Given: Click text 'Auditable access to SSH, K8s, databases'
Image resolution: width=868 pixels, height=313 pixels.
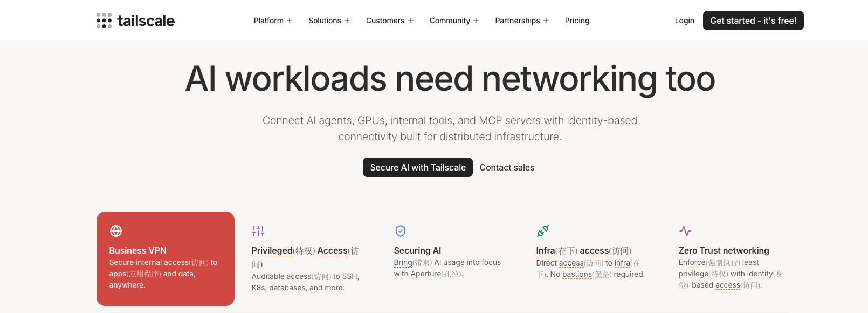Looking at the screenshot, I should [x=305, y=282].
